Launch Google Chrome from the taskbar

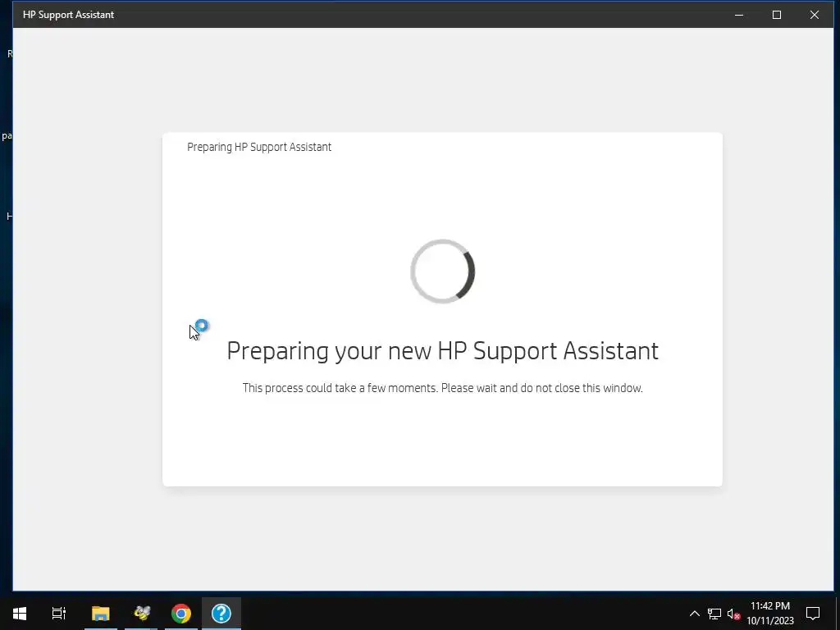pyautogui.click(x=181, y=614)
